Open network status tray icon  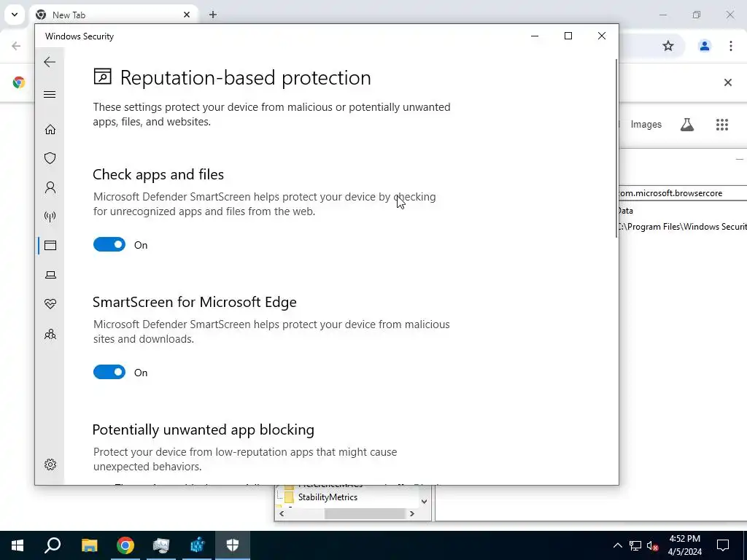635,545
